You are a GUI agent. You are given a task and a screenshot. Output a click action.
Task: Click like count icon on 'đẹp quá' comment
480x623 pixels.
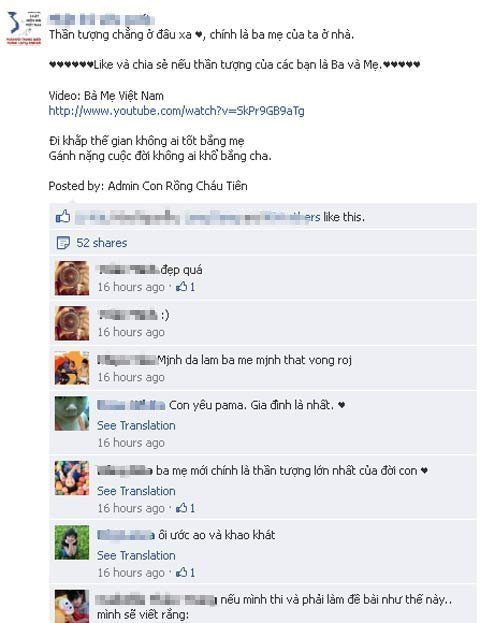click(x=186, y=286)
